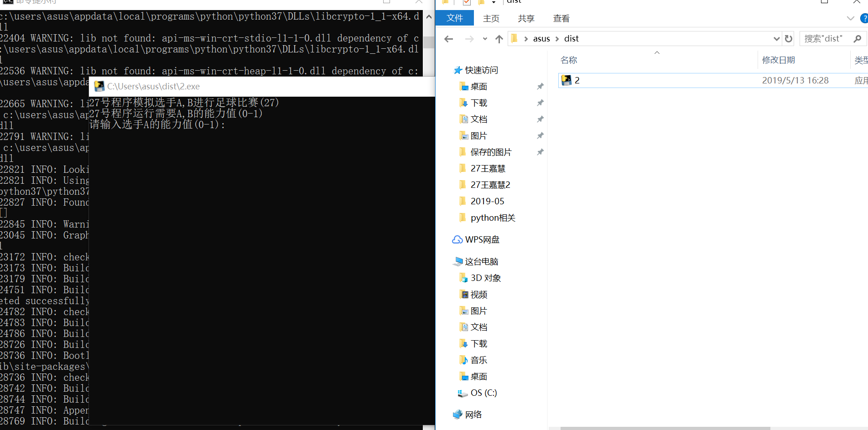Viewport: 868px width, 430px height.
Task: Select 网络 in the navigation pane
Action: click(473, 414)
